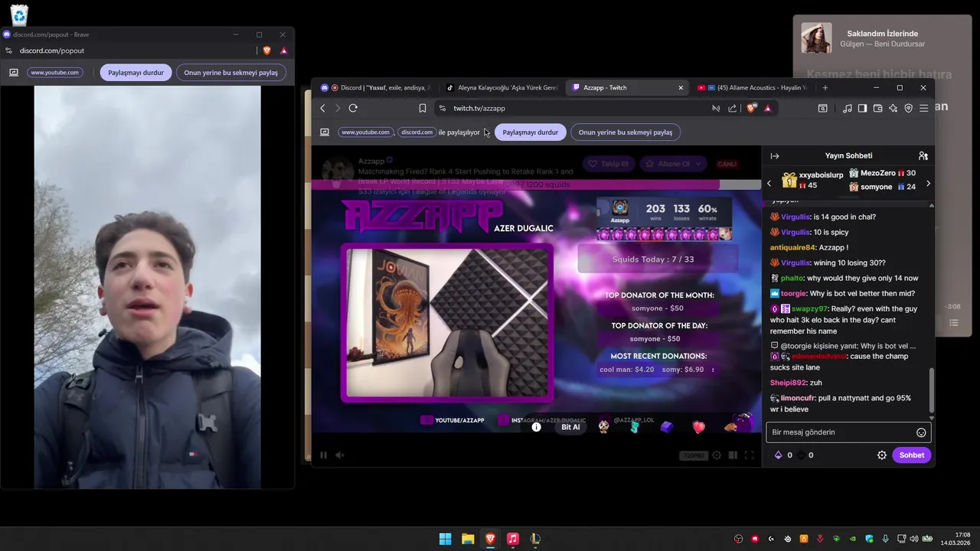980x551 pixels.
Task: Go forward in Twitch browser window
Action: (x=338, y=109)
